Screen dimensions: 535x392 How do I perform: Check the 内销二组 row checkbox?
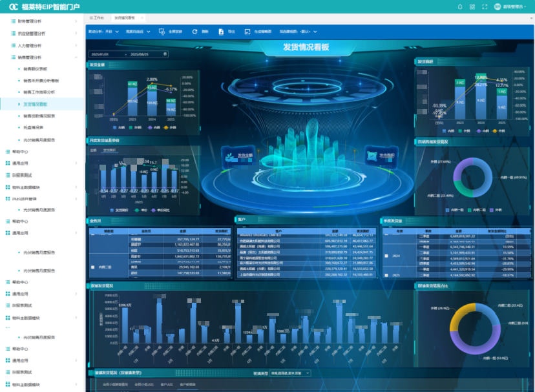tap(92, 266)
